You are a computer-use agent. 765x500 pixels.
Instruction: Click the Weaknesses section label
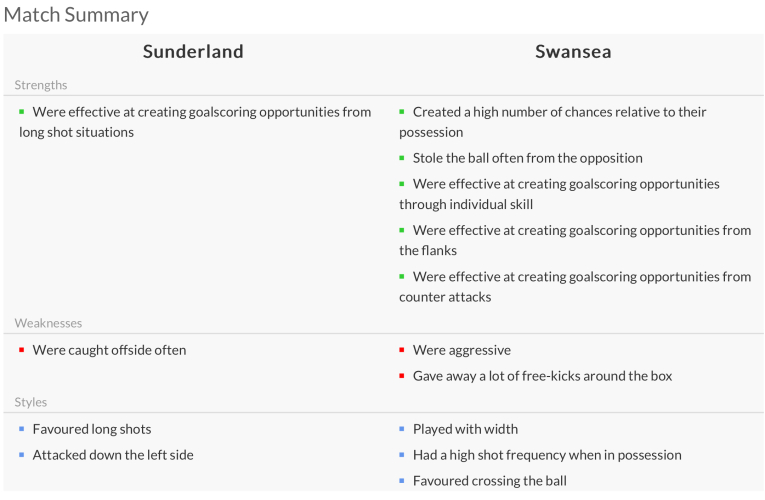48,323
